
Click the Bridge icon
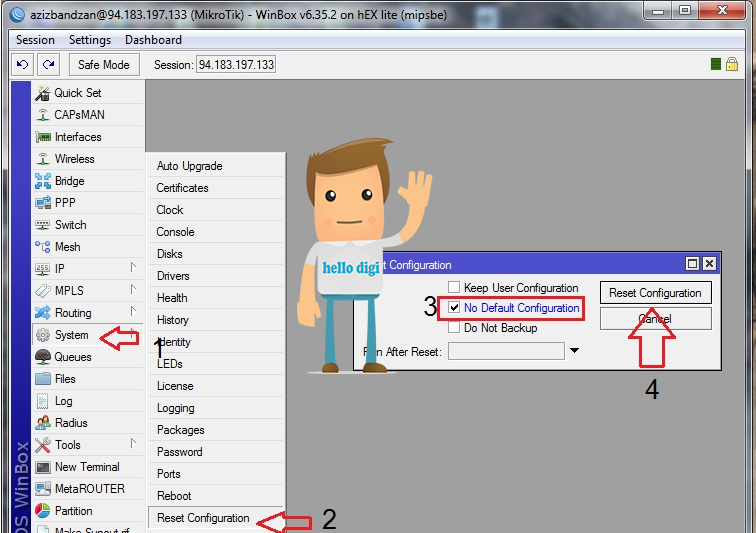(x=42, y=181)
